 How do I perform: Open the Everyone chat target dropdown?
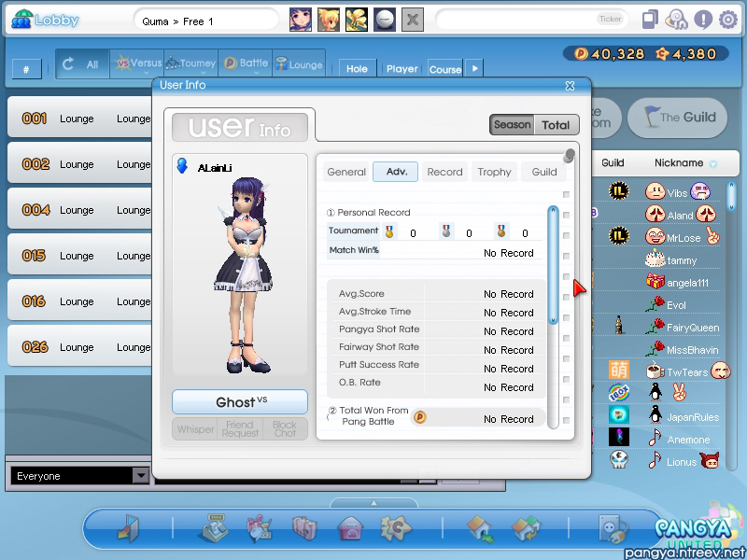(x=141, y=476)
